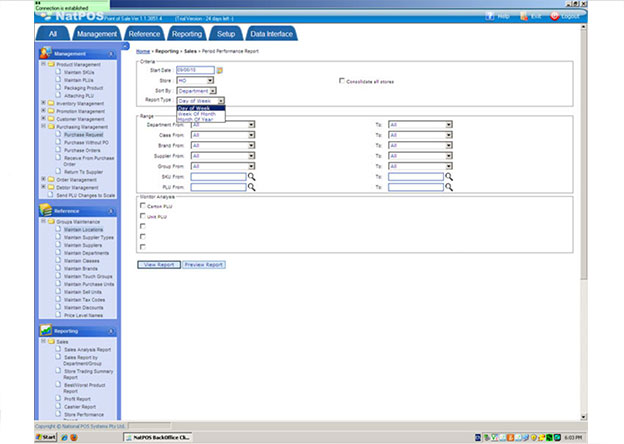Collapse the Reference panel chevron

111,211
